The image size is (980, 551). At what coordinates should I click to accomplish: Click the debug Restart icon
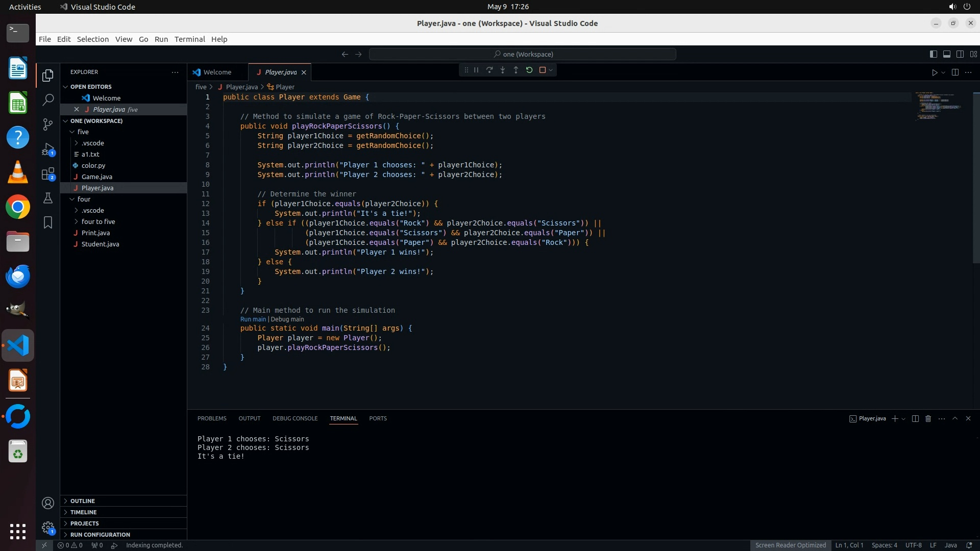pyautogui.click(x=529, y=70)
